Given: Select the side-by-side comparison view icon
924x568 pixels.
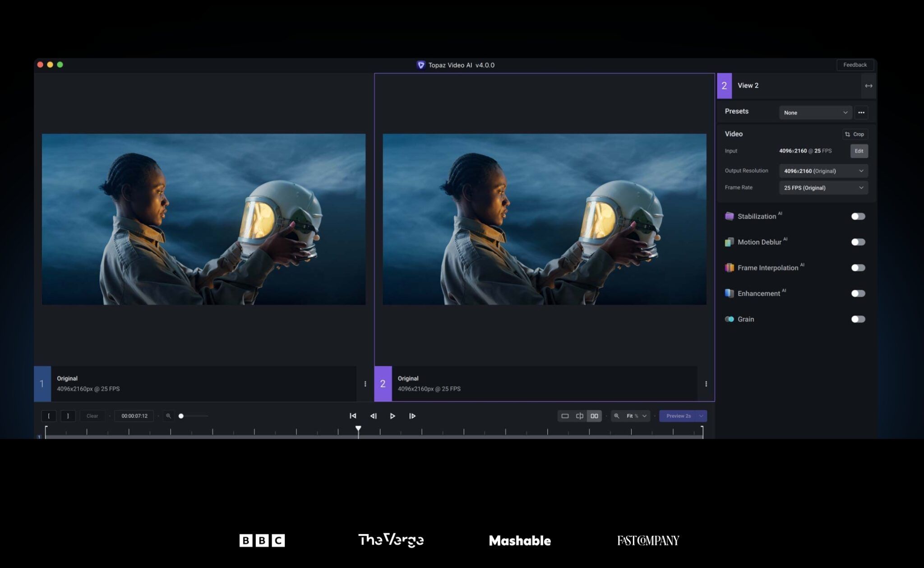Looking at the screenshot, I should 594,416.
